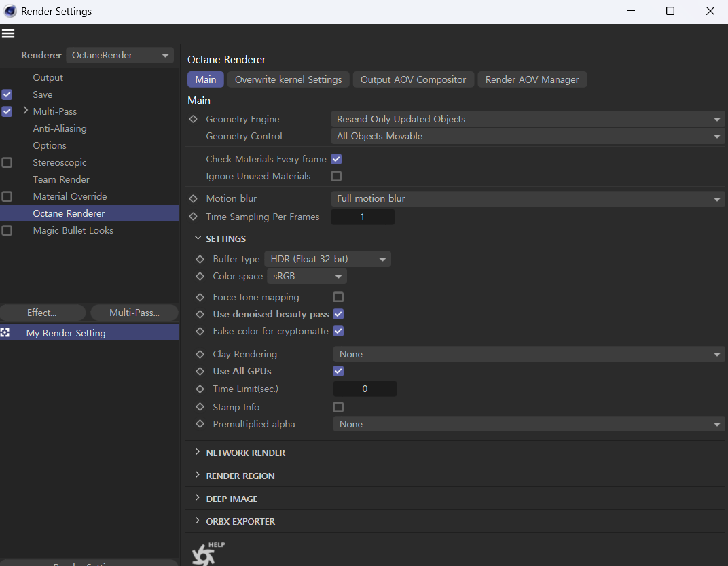Uncheck Check Materials Every frame
This screenshot has width=728, height=566.
(336, 159)
